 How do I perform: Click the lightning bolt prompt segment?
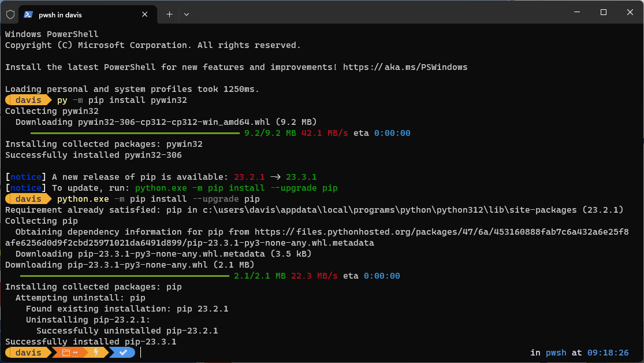point(96,352)
